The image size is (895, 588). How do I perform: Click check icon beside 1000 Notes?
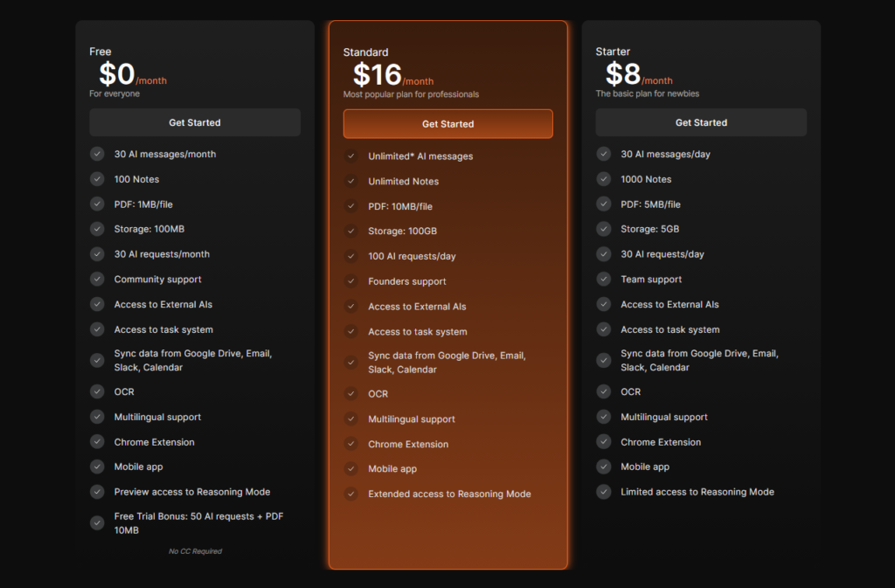point(603,179)
